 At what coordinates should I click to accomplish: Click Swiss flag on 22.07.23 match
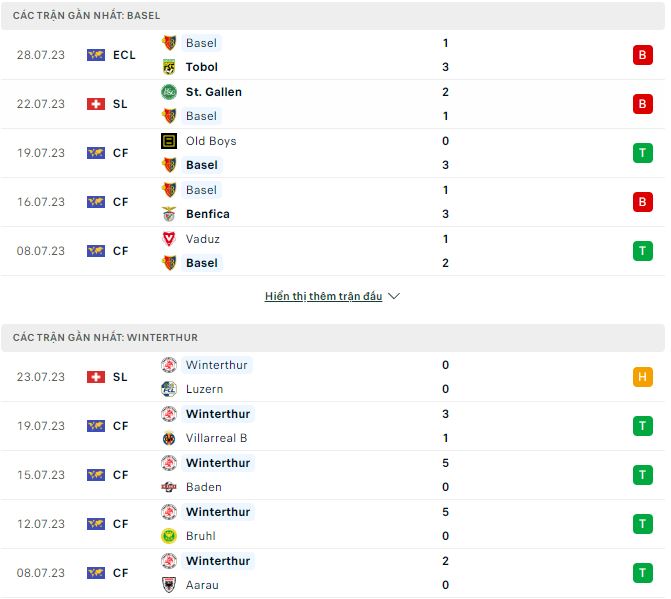click(x=96, y=104)
